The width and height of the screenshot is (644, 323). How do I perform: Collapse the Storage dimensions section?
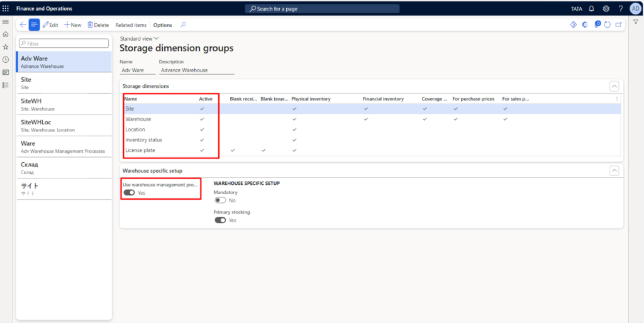(614, 86)
